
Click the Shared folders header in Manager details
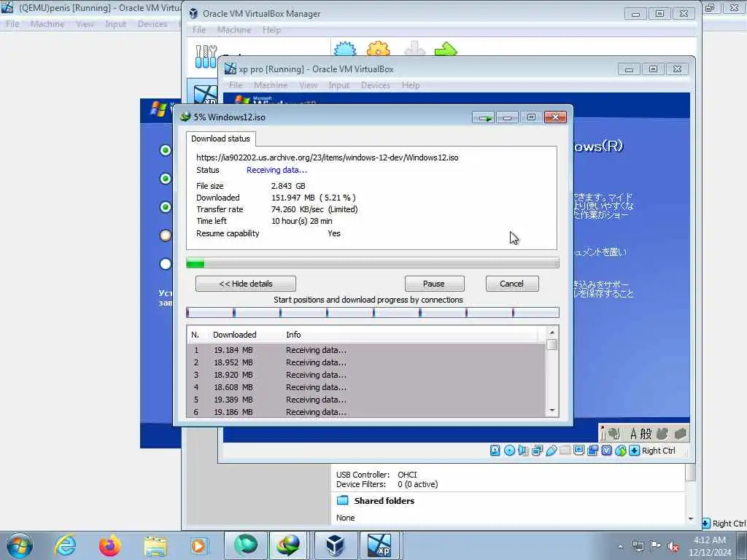384,500
